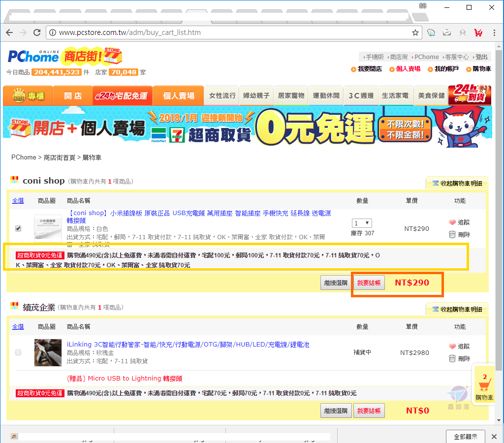Open the 運動休閒 category
Viewport: 504px width, 443px height.
coord(326,96)
